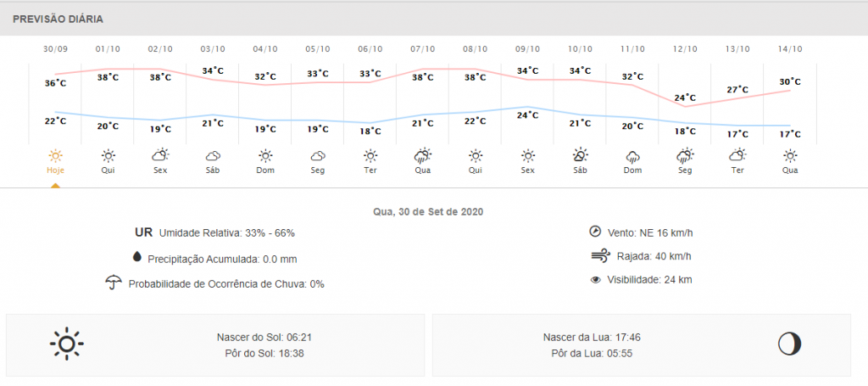The width and height of the screenshot is (868, 386).
Task: Click the 14/10 date label
Action: click(790, 49)
